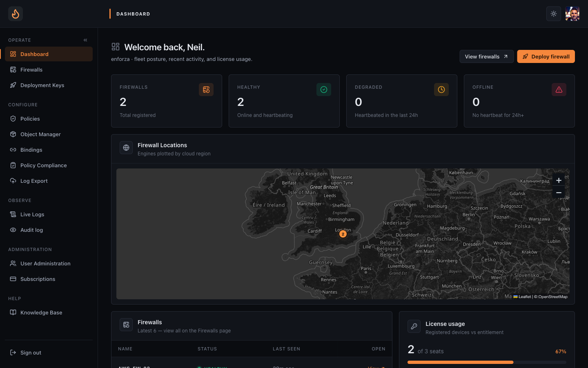Click the User Administration people icon

click(x=13, y=263)
